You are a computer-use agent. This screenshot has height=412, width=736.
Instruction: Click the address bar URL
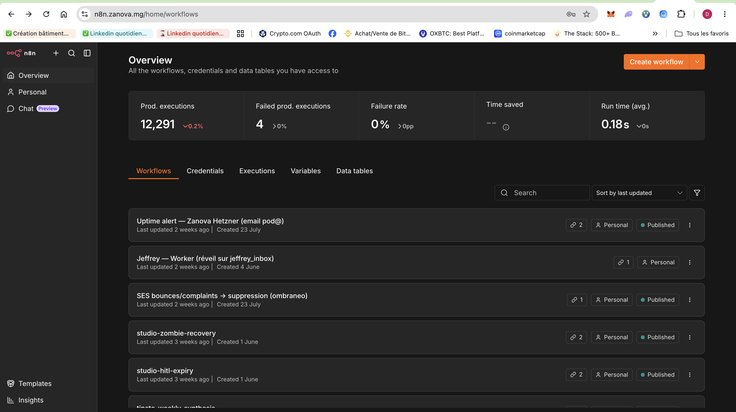pos(146,14)
